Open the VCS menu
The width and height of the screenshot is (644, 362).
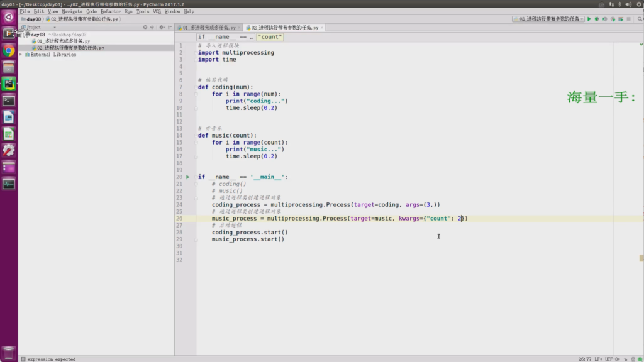157,11
